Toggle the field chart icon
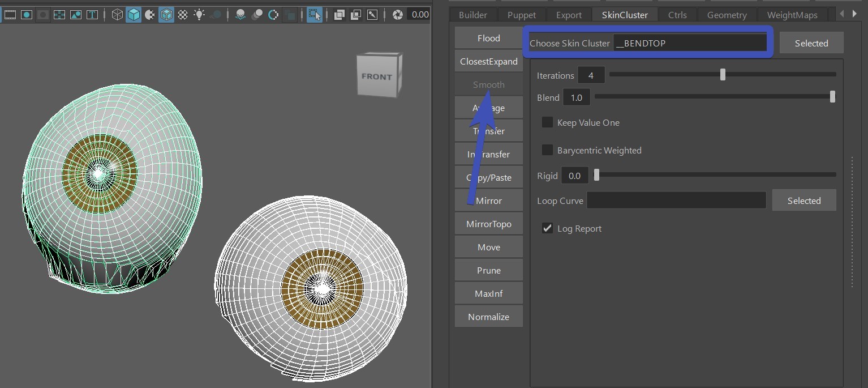The width and height of the screenshot is (868, 388). (x=59, y=15)
